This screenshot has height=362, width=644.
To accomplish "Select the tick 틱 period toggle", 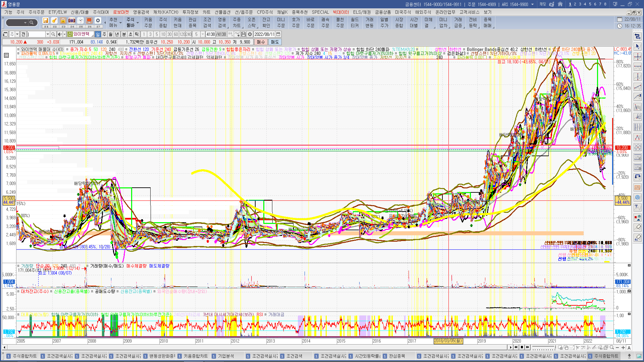I will pyautogui.click(x=137, y=34).
